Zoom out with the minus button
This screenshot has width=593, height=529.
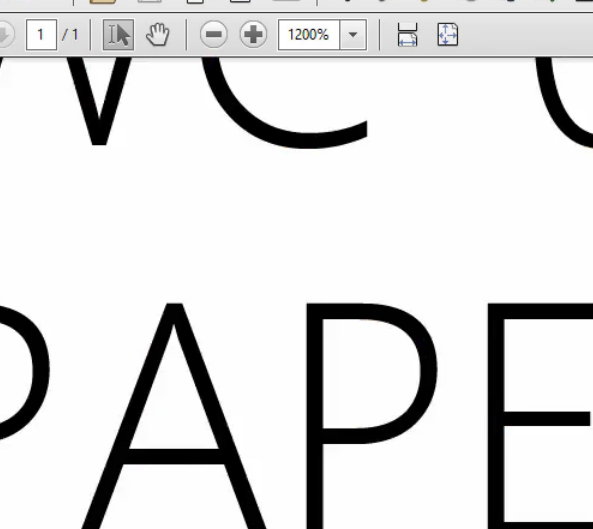click(214, 35)
